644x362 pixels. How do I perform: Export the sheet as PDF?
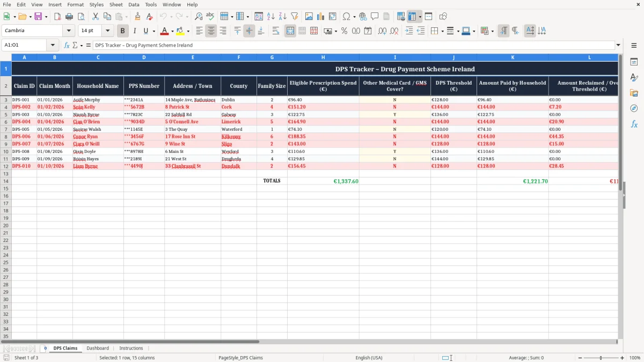tap(57, 17)
